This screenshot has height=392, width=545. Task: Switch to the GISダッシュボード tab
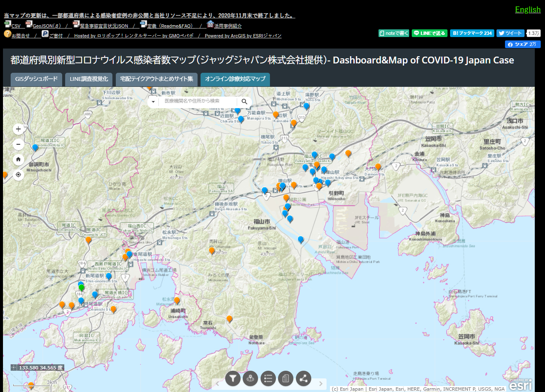coord(36,80)
